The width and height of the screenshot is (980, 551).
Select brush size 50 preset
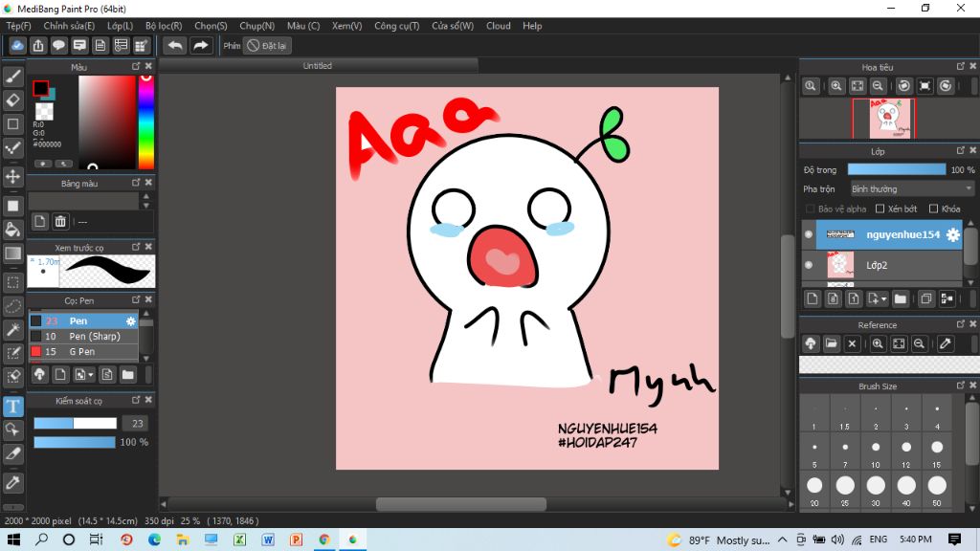coord(937,491)
